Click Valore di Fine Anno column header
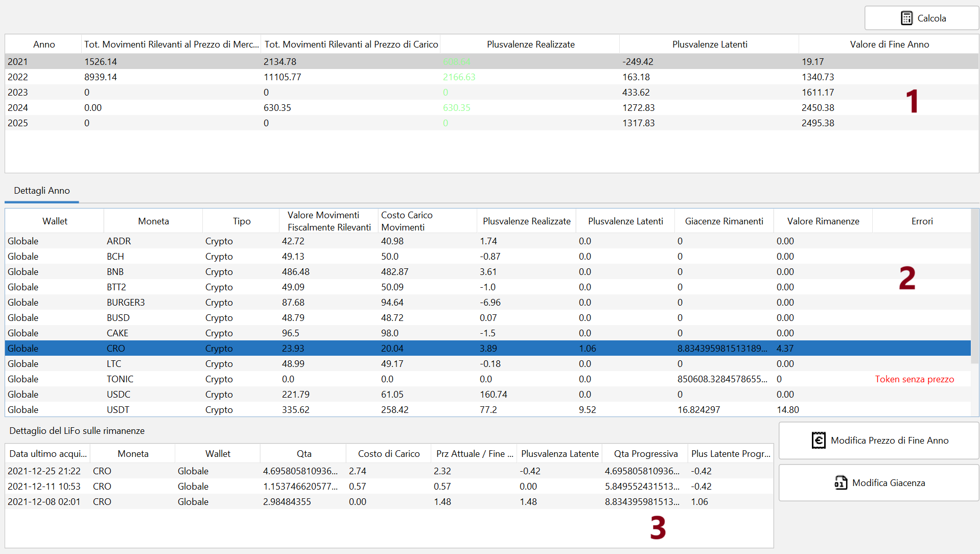 coord(889,44)
